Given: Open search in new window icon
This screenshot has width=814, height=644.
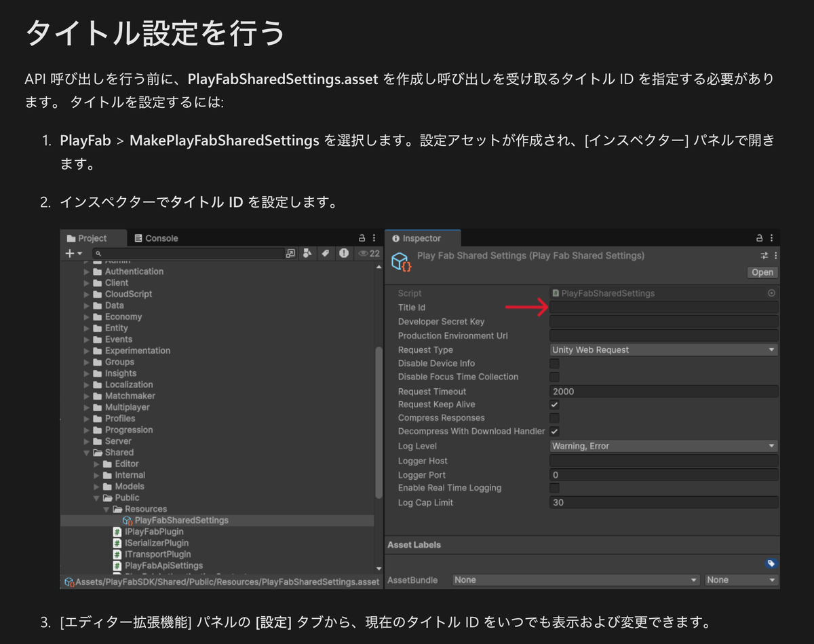Looking at the screenshot, I should [291, 253].
